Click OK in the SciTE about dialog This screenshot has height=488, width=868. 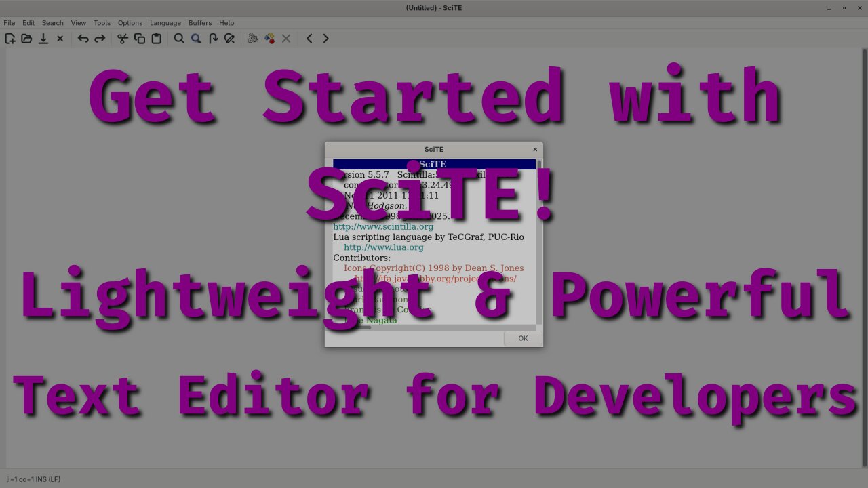(523, 338)
